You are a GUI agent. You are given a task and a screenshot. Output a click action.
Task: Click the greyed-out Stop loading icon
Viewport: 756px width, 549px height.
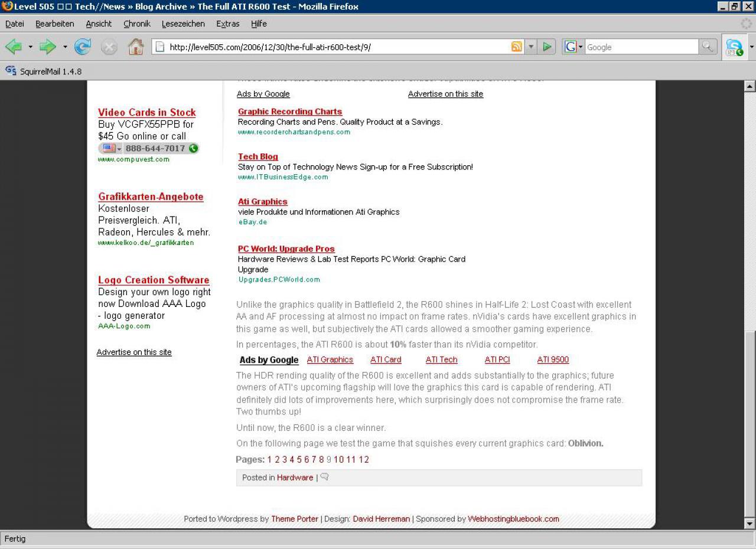(109, 47)
